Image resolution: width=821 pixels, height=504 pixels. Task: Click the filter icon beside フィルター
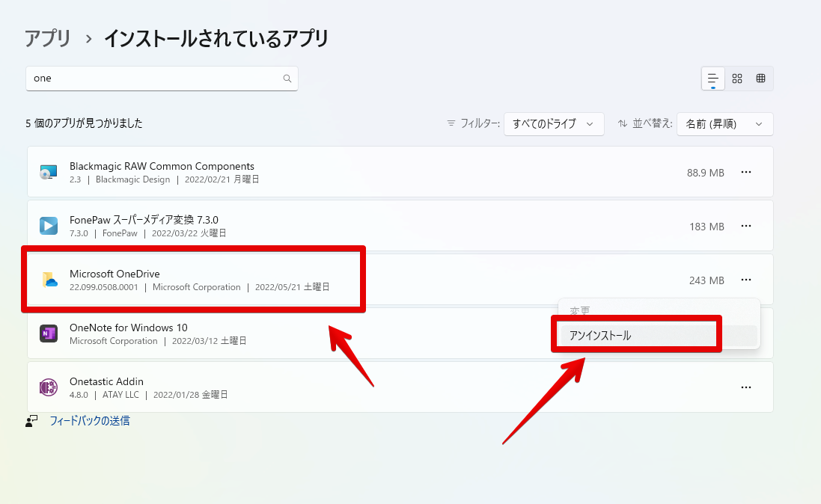(x=451, y=123)
